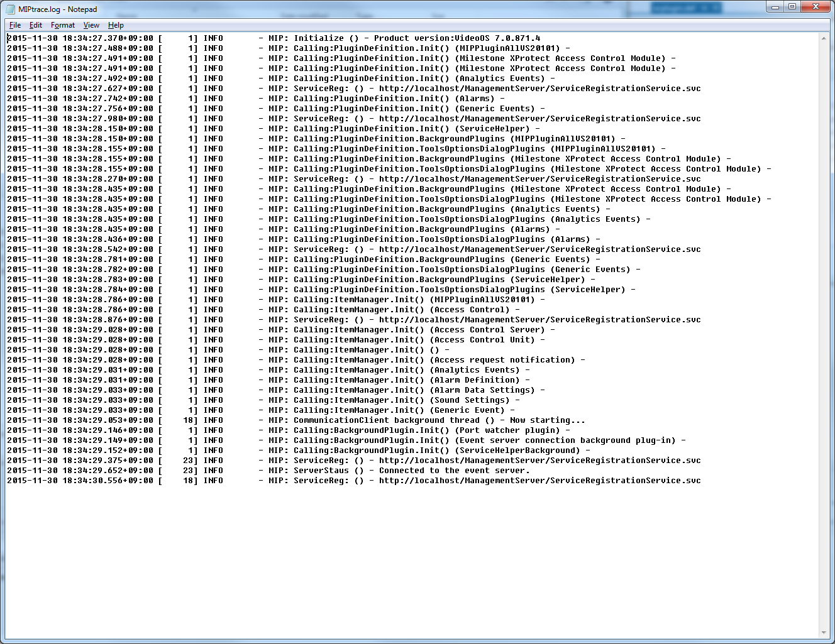The image size is (835, 644).
Task: Minimize the Notepad window
Action: click(775, 7)
